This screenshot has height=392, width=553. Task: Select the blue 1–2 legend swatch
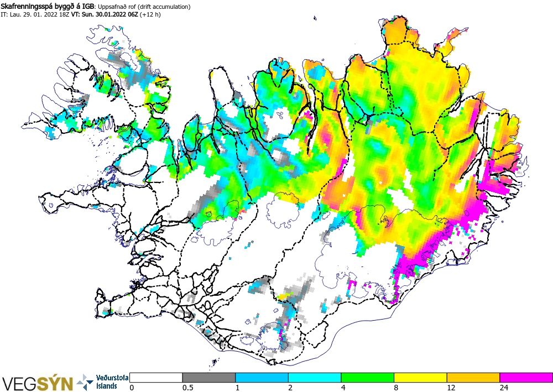point(262,378)
